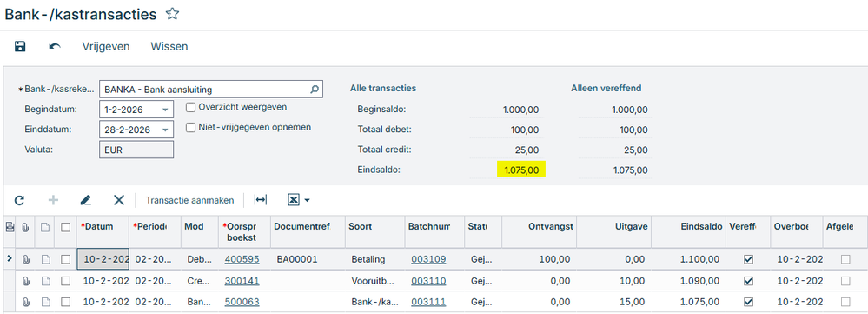Undo changes with the curved arrow icon
The width and height of the screenshot is (868, 314).
pyautogui.click(x=55, y=46)
